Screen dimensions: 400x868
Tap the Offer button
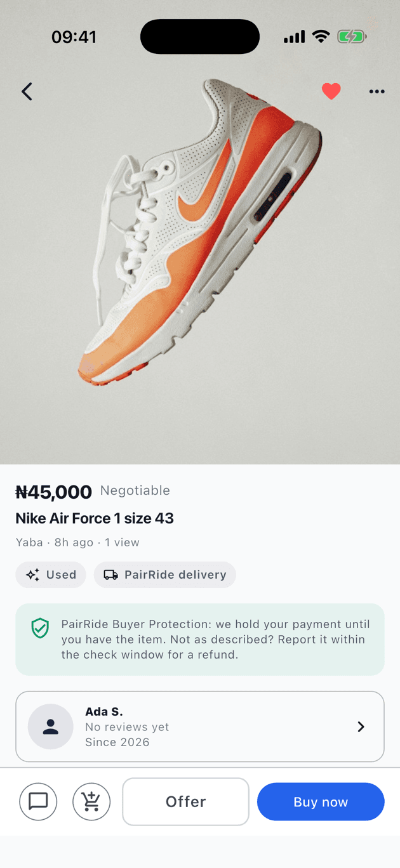pos(185,801)
